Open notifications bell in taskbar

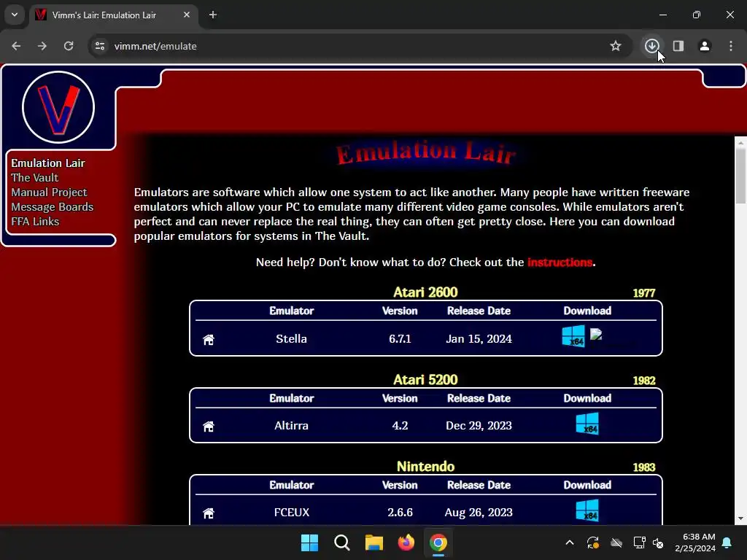(727, 542)
